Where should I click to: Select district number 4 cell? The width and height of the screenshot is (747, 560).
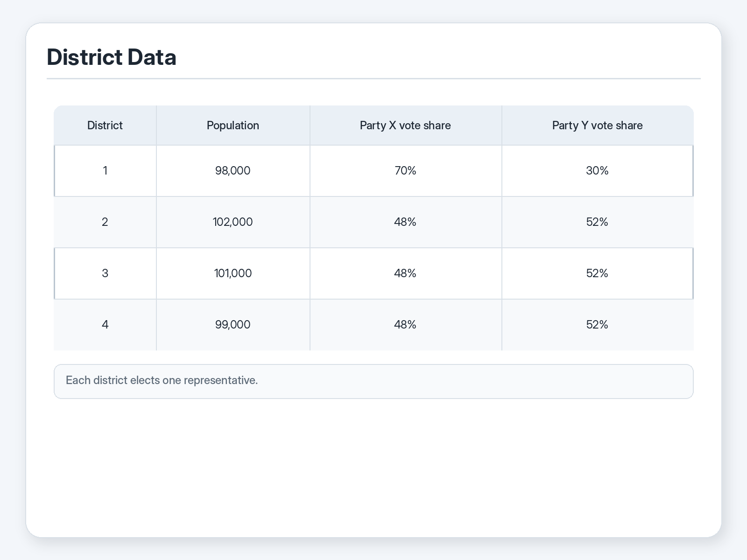point(105,325)
